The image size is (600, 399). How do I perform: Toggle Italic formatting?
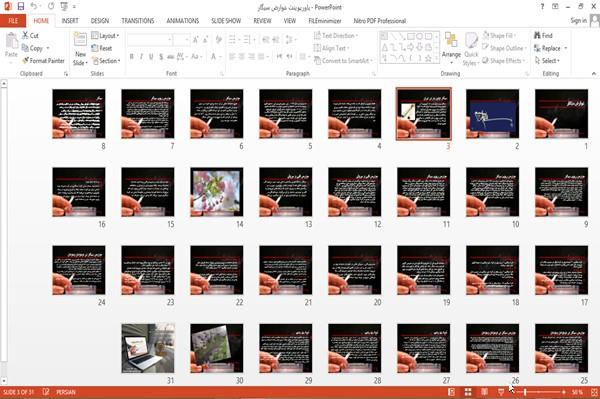141,57
